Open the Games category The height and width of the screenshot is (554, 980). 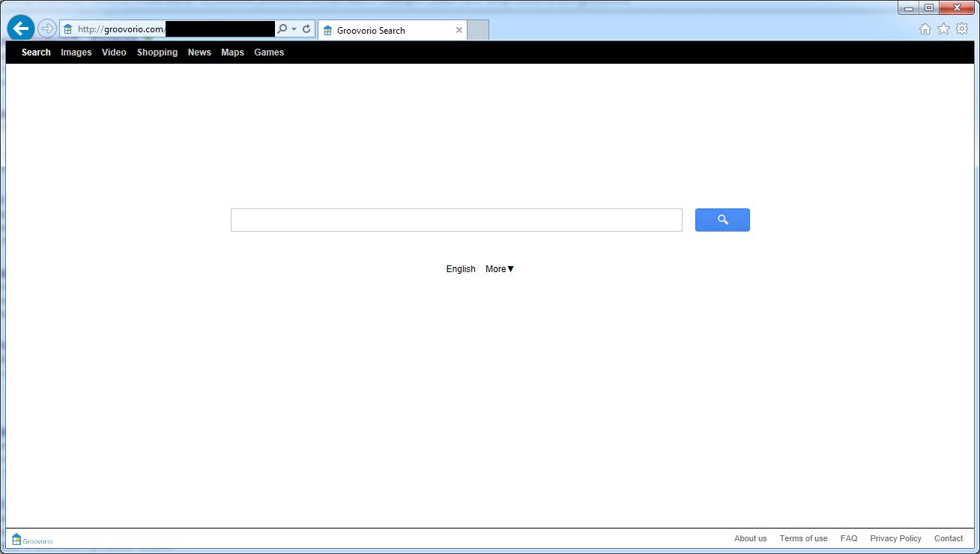click(x=269, y=52)
